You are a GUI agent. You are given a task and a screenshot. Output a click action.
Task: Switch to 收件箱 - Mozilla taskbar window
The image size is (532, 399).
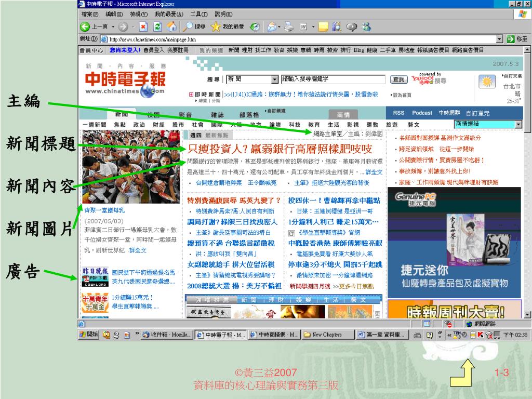coord(167,335)
